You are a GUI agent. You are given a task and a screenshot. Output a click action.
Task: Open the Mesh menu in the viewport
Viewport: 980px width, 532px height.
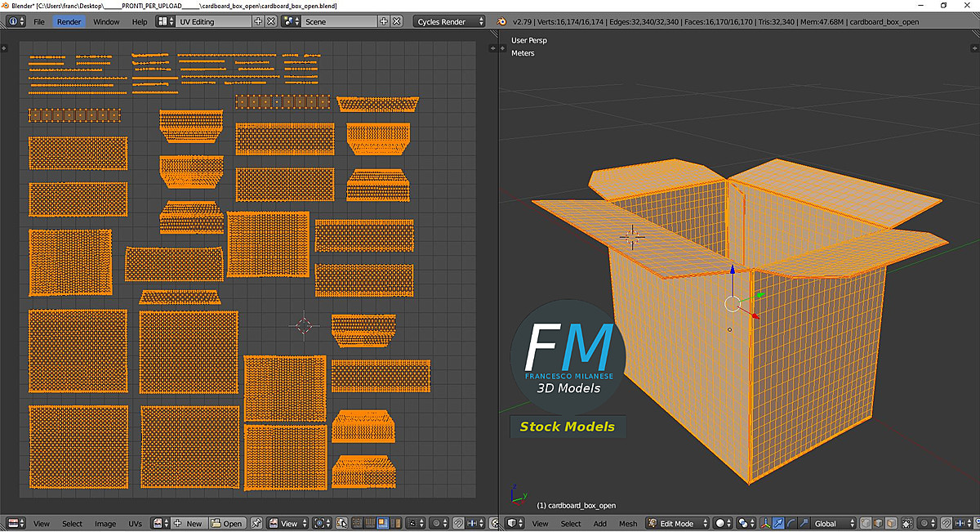pyautogui.click(x=629, y=524)
